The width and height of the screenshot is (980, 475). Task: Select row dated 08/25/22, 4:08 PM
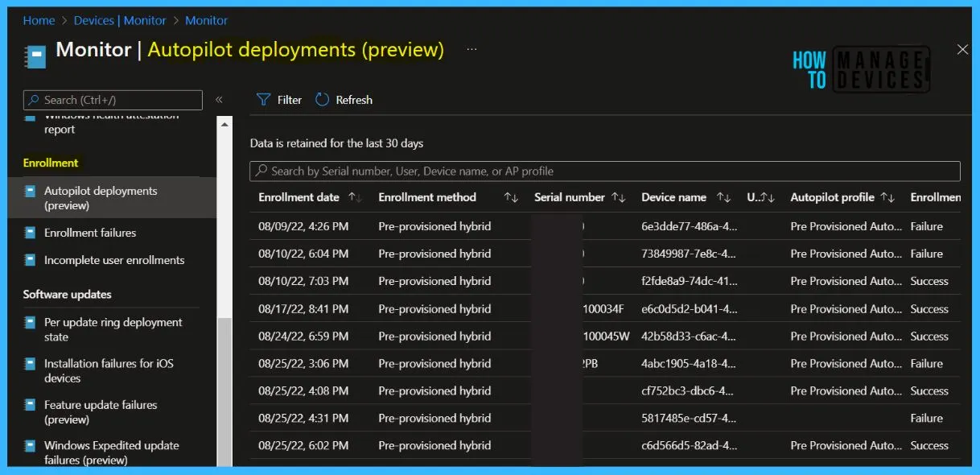(605, 390)
